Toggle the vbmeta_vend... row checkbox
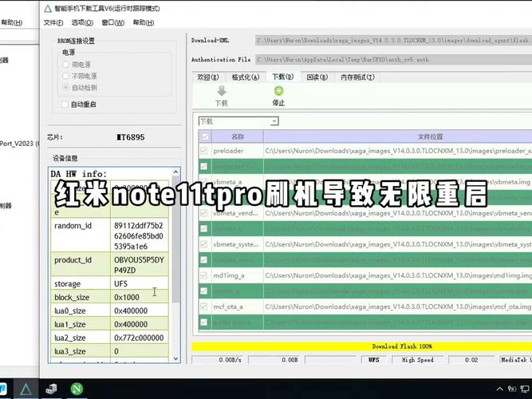Viewport: 532px width, 399px height. point(203,213)
